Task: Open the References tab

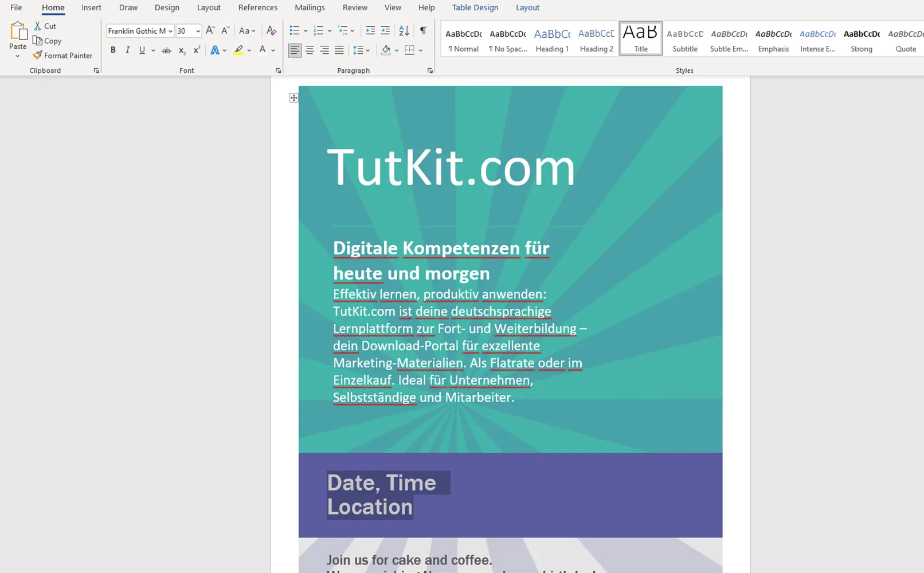Action: [258, 7]
